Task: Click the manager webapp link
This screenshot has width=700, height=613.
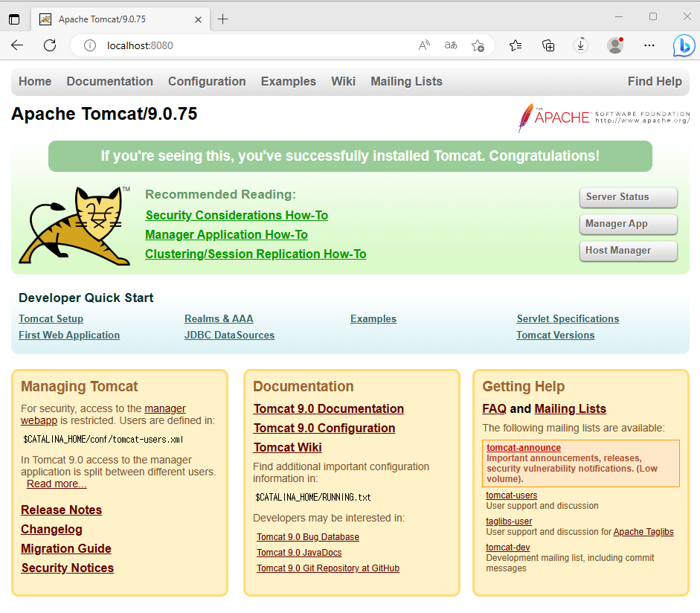Action: [164, 408]
